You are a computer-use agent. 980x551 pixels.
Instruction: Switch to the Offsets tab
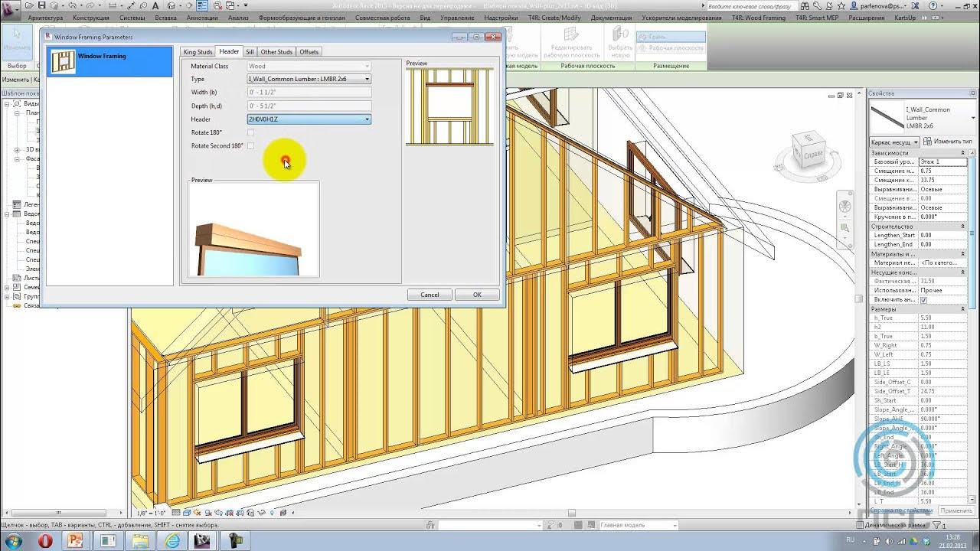point(309,52)
